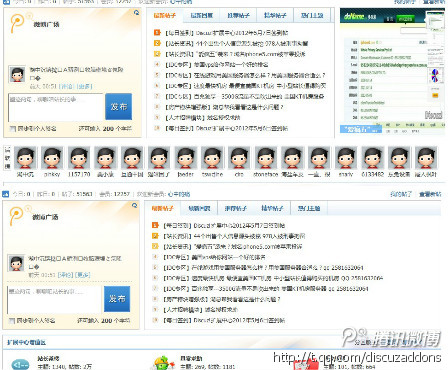
Task: Open the 我的帖子 link
Action: coord(401,194)
